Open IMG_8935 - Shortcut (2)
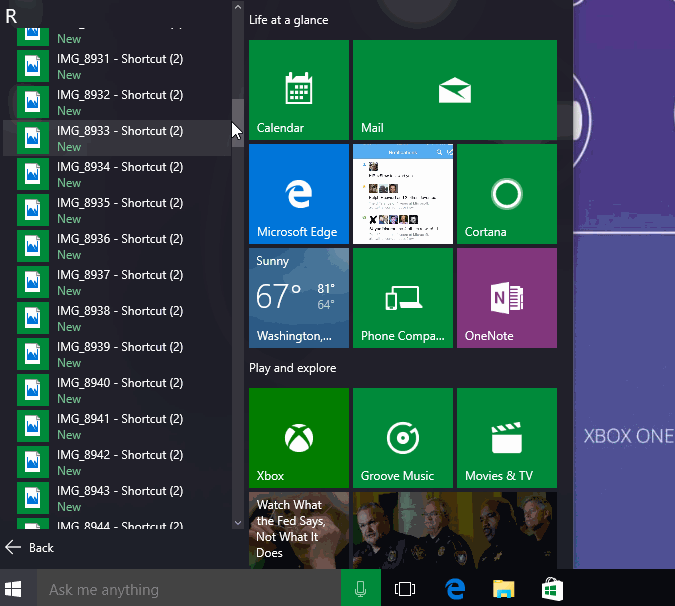This screenshot has height=606, width=675. click(x=117, y=210)
